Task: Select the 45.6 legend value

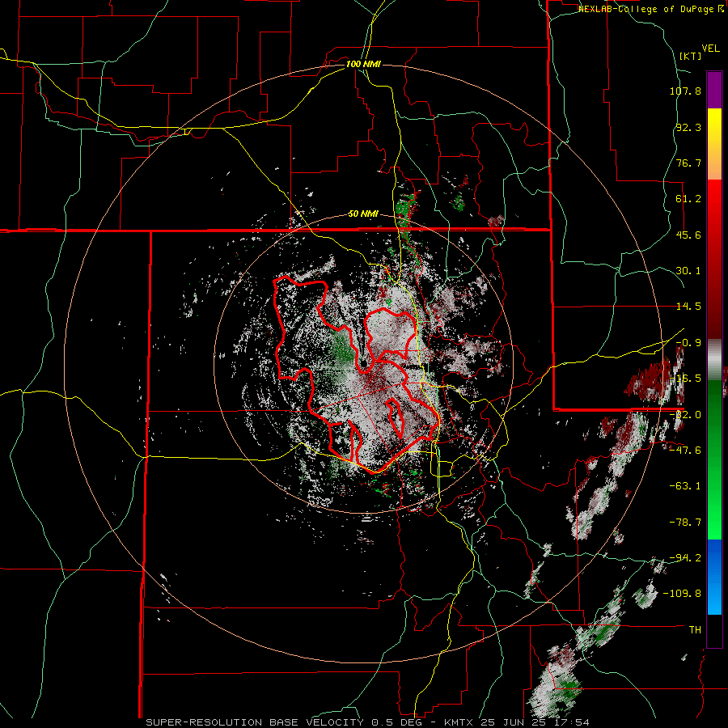Action: tap(688, 235)
